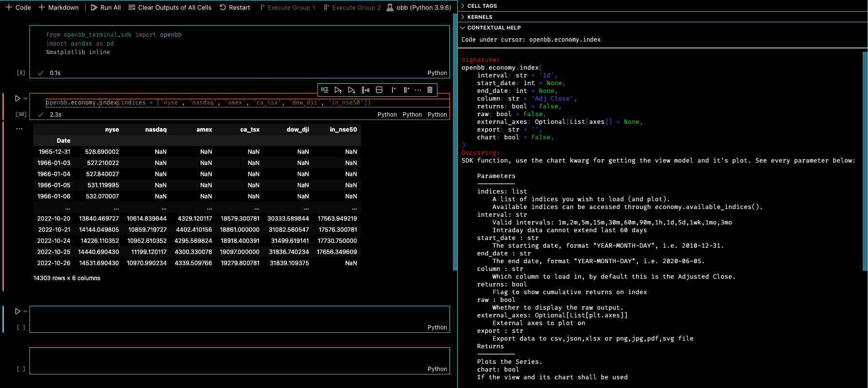
Task: Open the obb (Python 3.9.6) kernel picker
Action: [419, 7]
